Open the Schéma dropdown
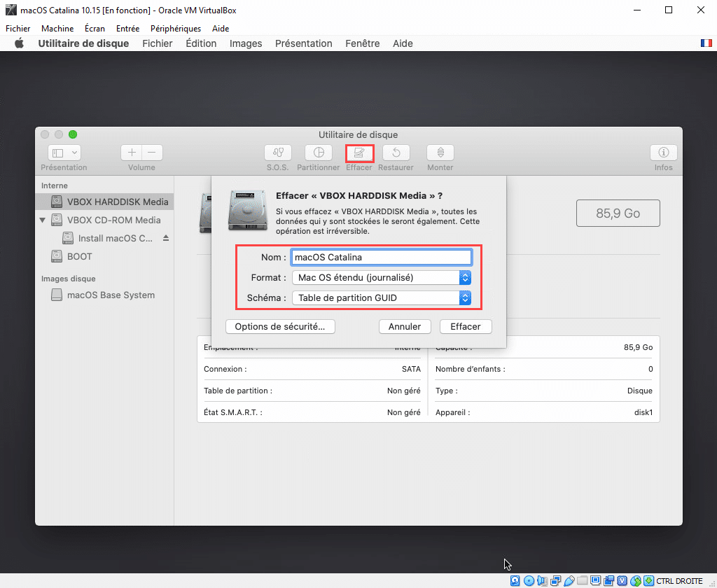Viewport: 717px width, 588px height. coord(382,297)
